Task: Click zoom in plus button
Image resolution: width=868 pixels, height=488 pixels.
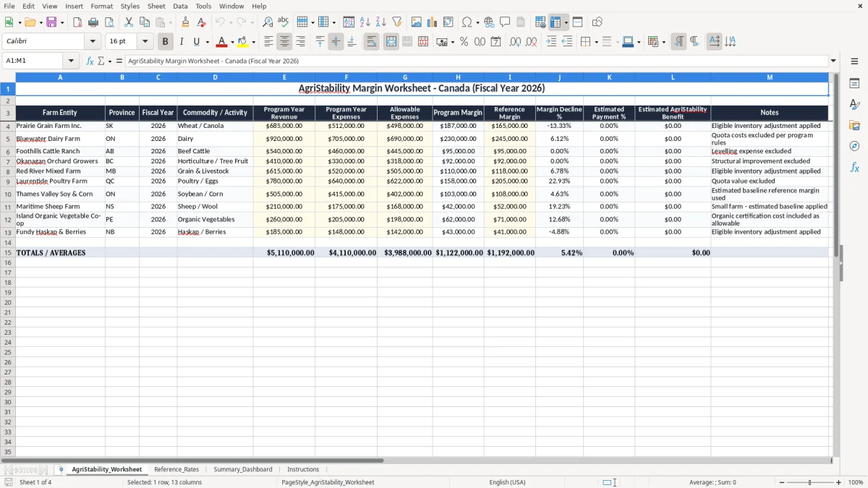Action: [839, 482]
